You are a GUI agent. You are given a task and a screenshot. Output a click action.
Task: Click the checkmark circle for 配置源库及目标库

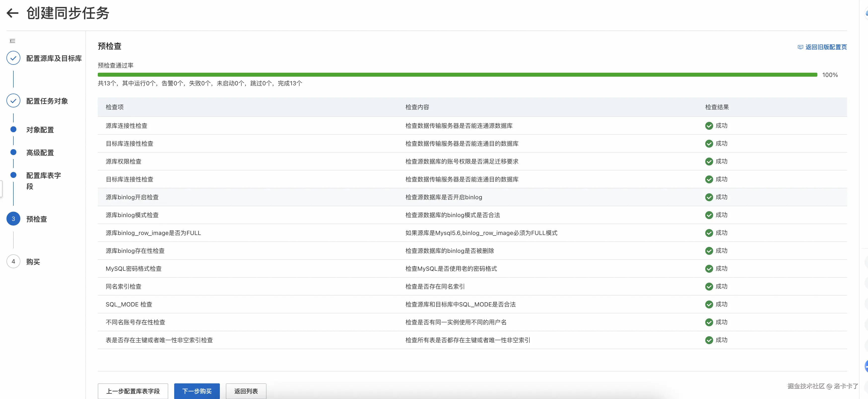coord(13,58)
